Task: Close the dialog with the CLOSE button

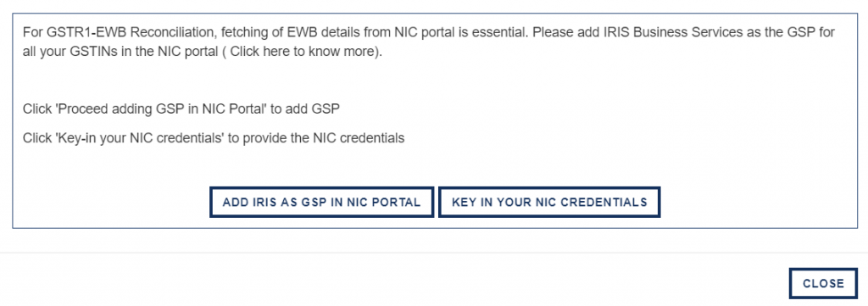Action: 823,283
